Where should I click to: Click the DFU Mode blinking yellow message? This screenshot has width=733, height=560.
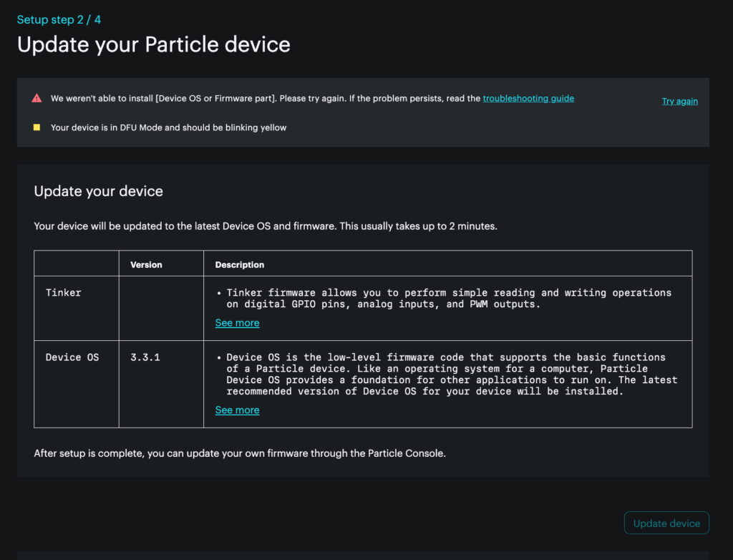168,127
